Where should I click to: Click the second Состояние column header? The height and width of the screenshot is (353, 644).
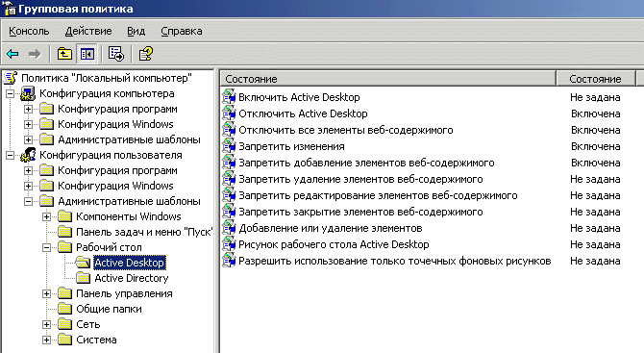[x=595, y=79]
